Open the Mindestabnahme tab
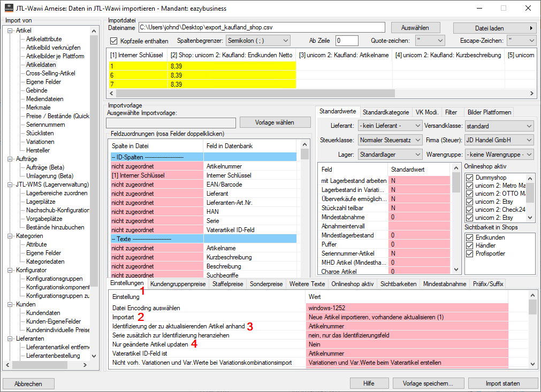541x392 pixels. coord(445,284)
